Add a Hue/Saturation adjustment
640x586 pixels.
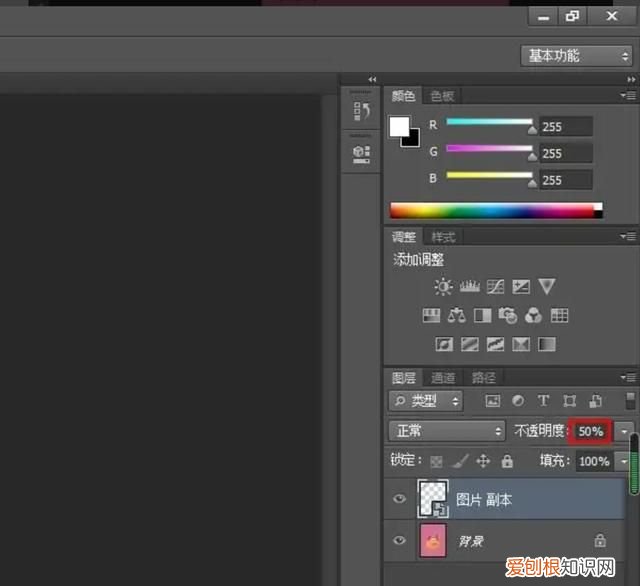tap(431, 315)
